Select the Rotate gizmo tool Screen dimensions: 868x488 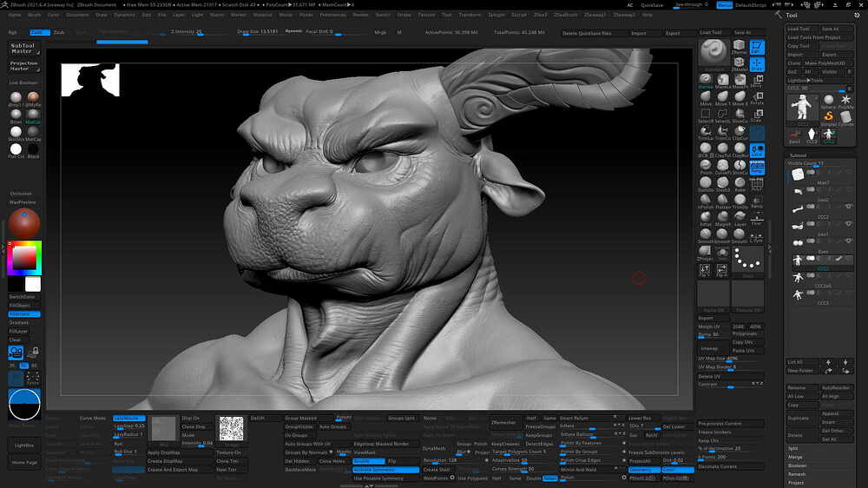(x=757, y=99)
